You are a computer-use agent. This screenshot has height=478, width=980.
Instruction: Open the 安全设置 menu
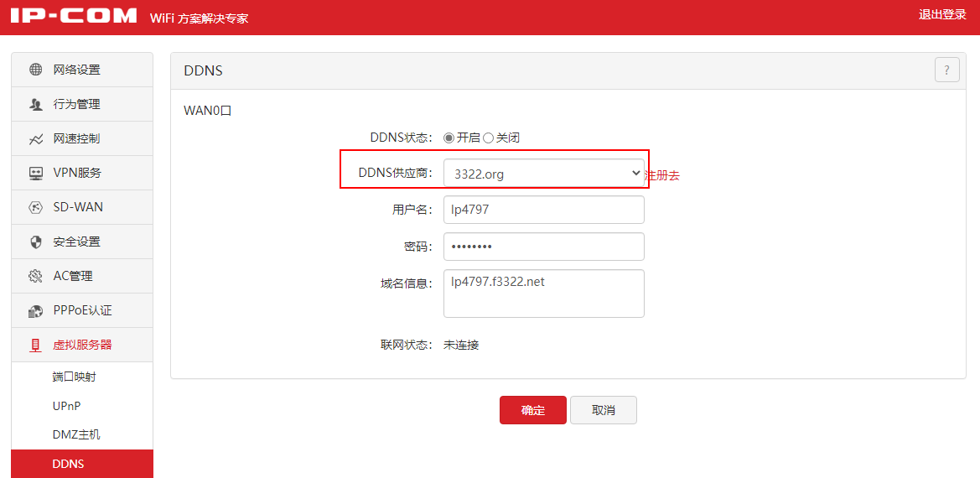82,242
